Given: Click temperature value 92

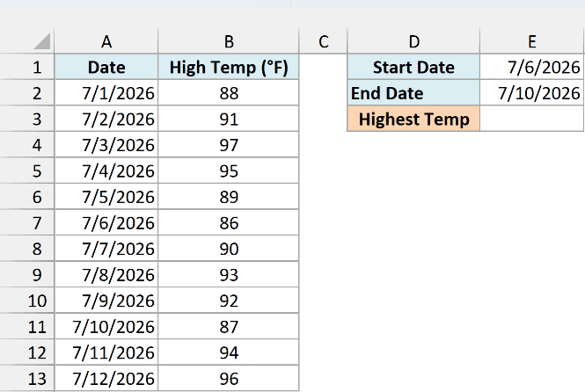Looking at the screenshot, I should pos(229,301).
